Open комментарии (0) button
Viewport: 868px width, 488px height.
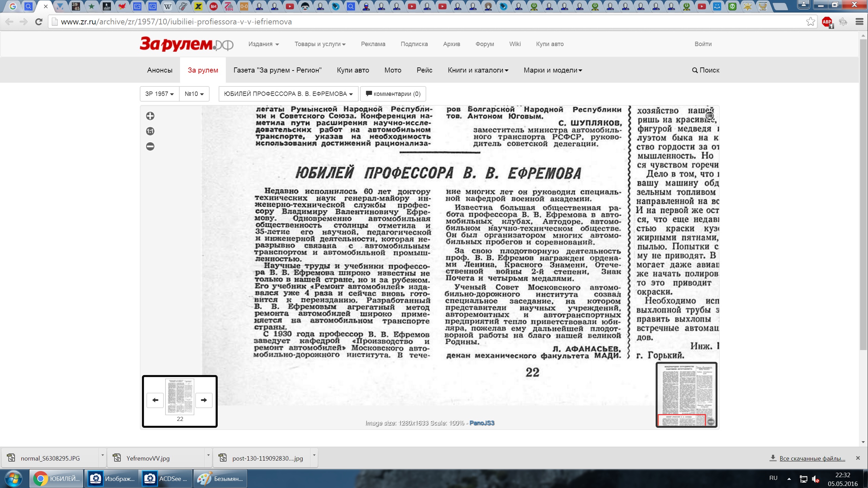point(393,94)
